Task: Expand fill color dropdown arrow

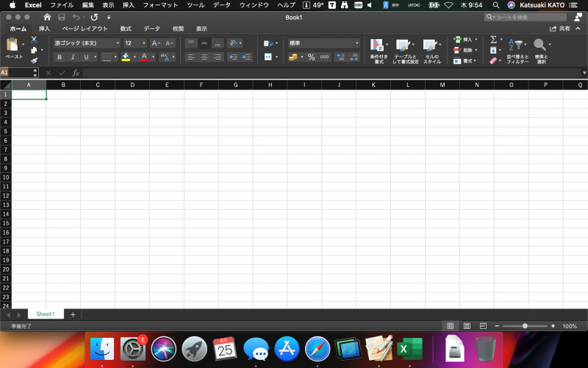Action: pyautogui.click(x=135, y=57)
